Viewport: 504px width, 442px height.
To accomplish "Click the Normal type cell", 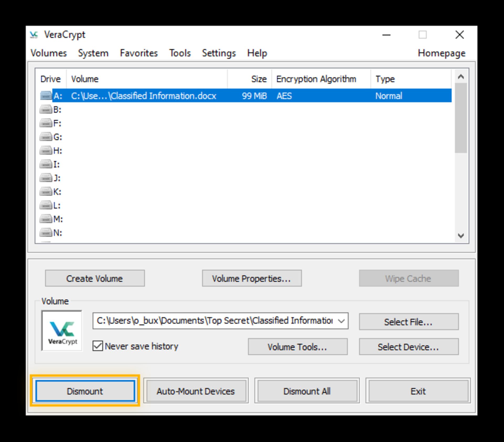I will coord(388,96).
